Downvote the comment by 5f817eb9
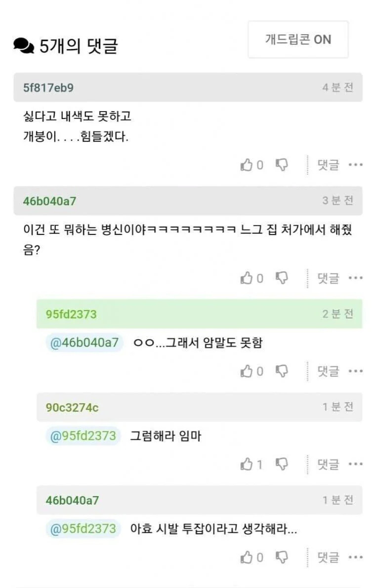Viewport: 374px width, 588px height. [282, 165]
